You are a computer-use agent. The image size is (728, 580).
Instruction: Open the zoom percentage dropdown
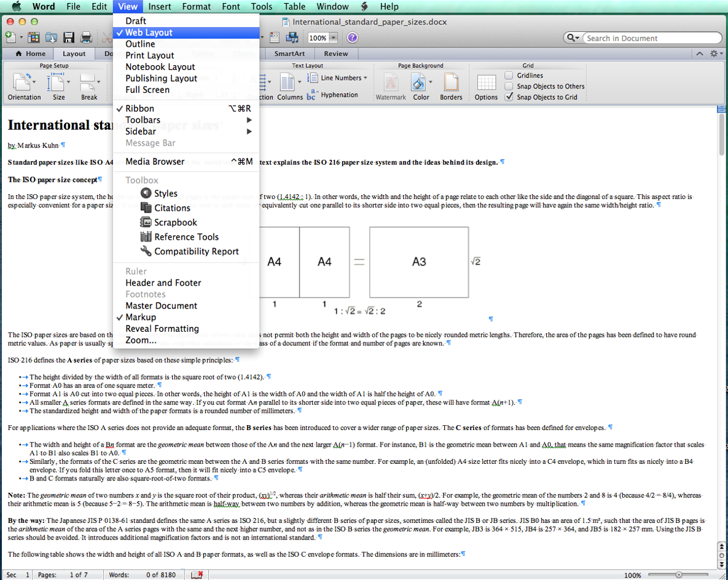tap(334, 38)
